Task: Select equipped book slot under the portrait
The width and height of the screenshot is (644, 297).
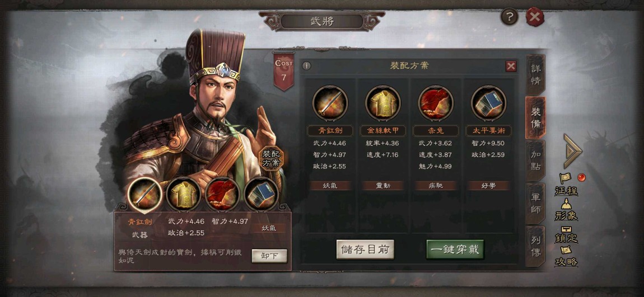Action: pyautogui.click(x=261, y=194)
